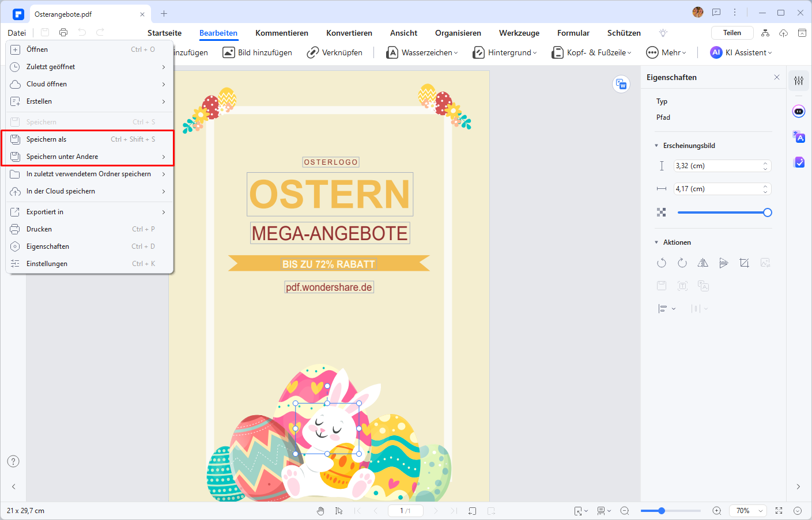The height and width of the screenshot is (520, 812).
Task: Select the pointer selection tool in status bar
Action: tap(339, 511)
